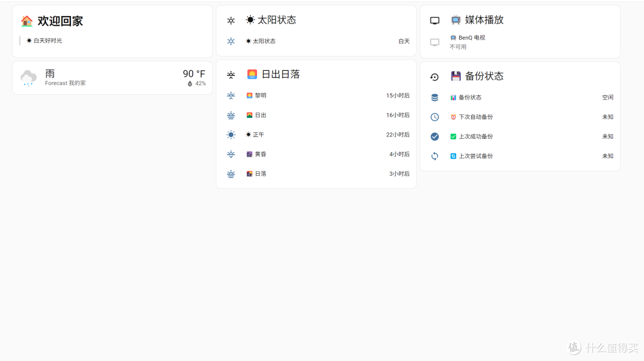
Task: Click the sun icon in the 太阳状态 白天 row
Action: 231,41
